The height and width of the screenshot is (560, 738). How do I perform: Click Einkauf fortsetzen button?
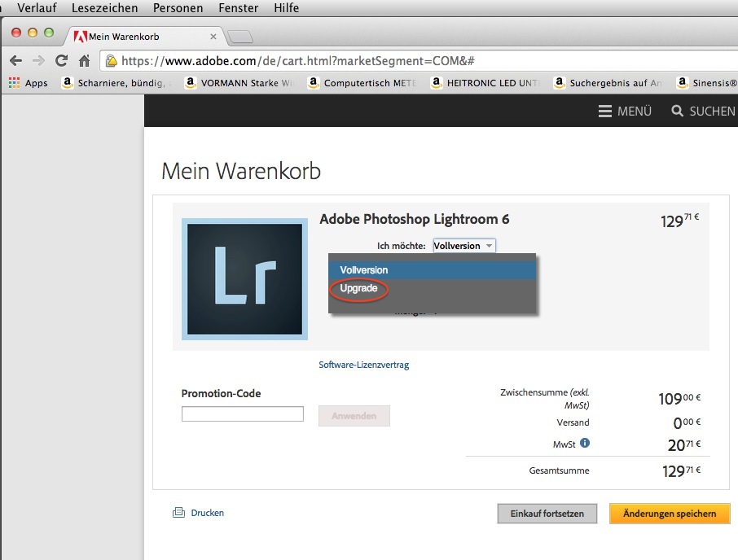coord(547,514)
